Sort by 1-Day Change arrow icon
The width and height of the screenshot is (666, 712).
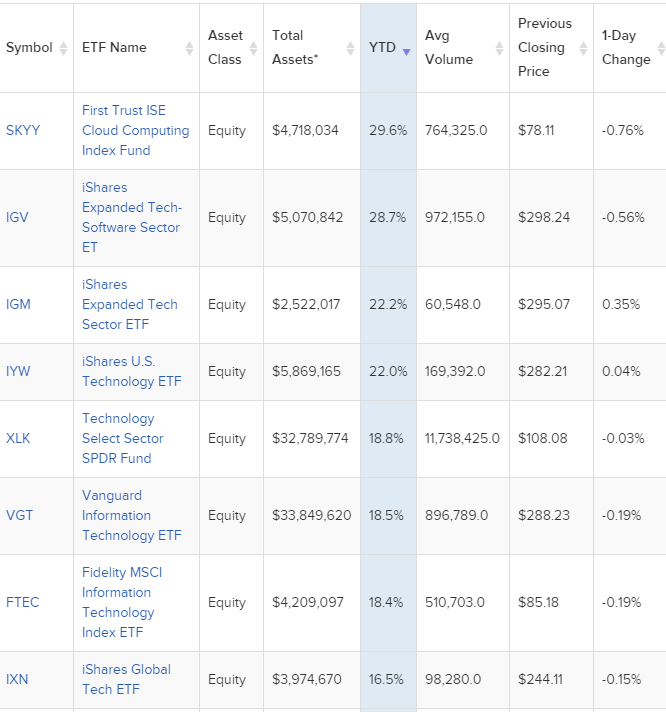pyautogui.click(x=660, y=48)
